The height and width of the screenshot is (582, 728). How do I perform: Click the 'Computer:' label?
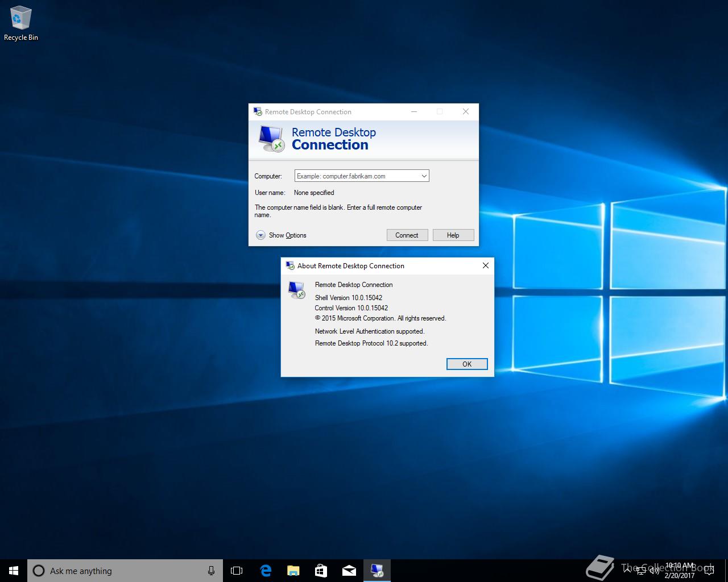268,176
